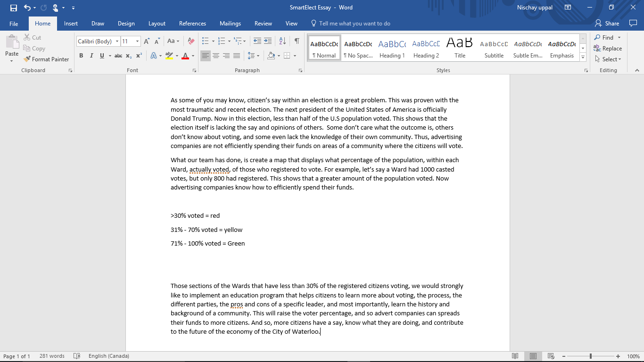
Task: Open the File menu
Action: pyautogui.click(x=14, y=24)
